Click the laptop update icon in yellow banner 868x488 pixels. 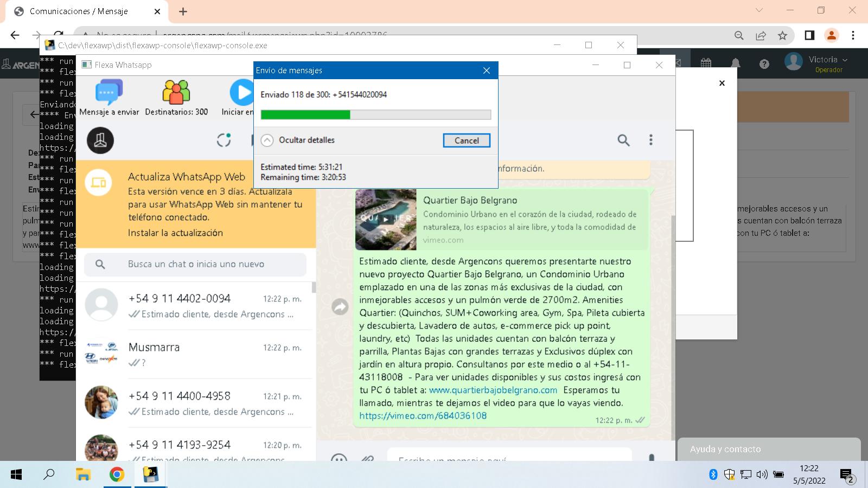click(99, 183)
